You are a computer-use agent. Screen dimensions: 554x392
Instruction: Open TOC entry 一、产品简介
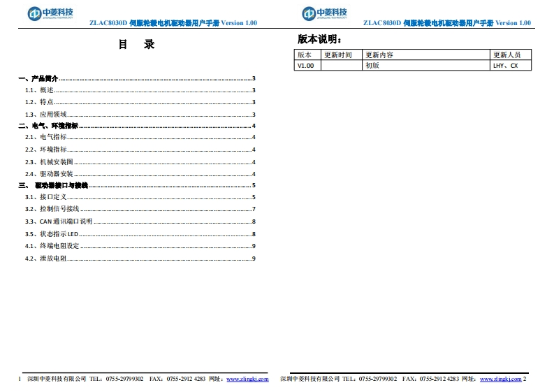click(39, 78)
